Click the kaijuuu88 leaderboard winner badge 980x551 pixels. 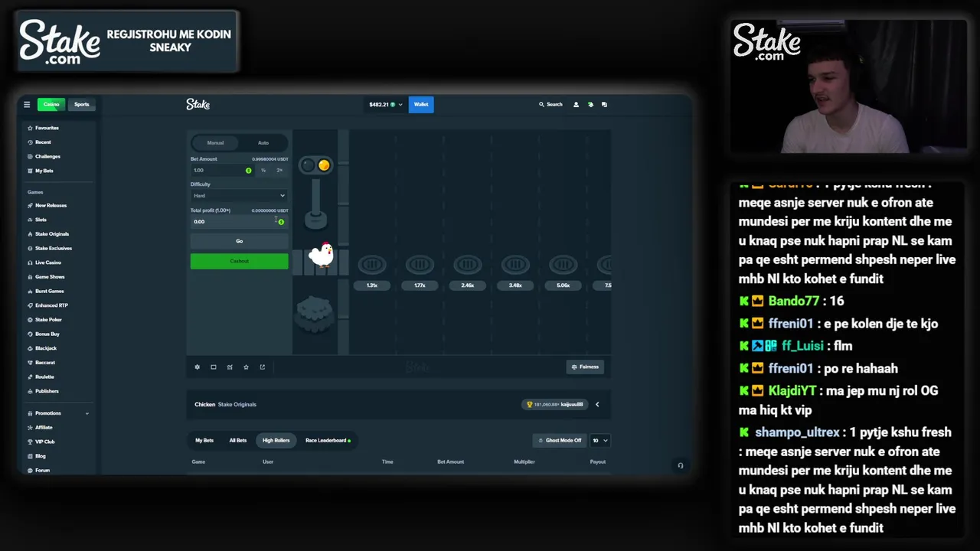(x=556, y=404)
